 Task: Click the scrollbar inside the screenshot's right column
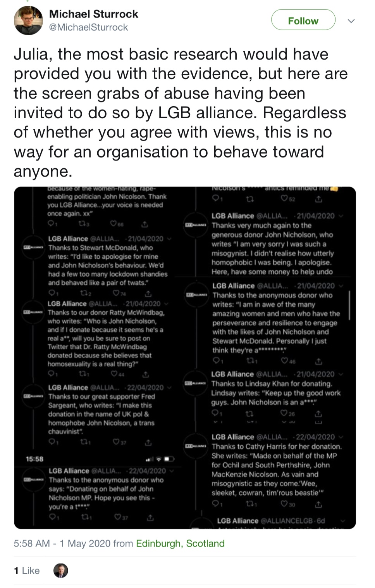349,305
